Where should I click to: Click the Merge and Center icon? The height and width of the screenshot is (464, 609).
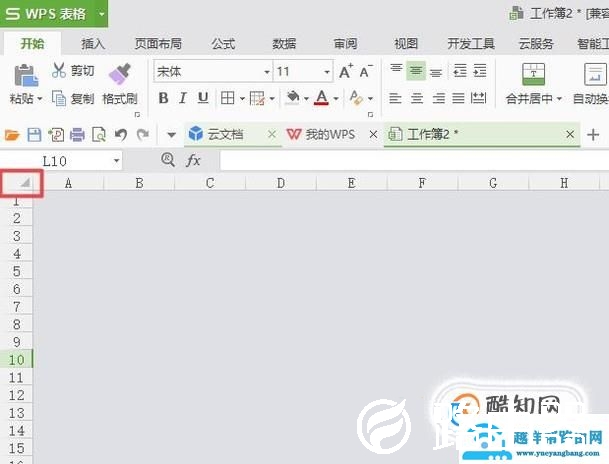pyautogui.click(x=533, y=74)
